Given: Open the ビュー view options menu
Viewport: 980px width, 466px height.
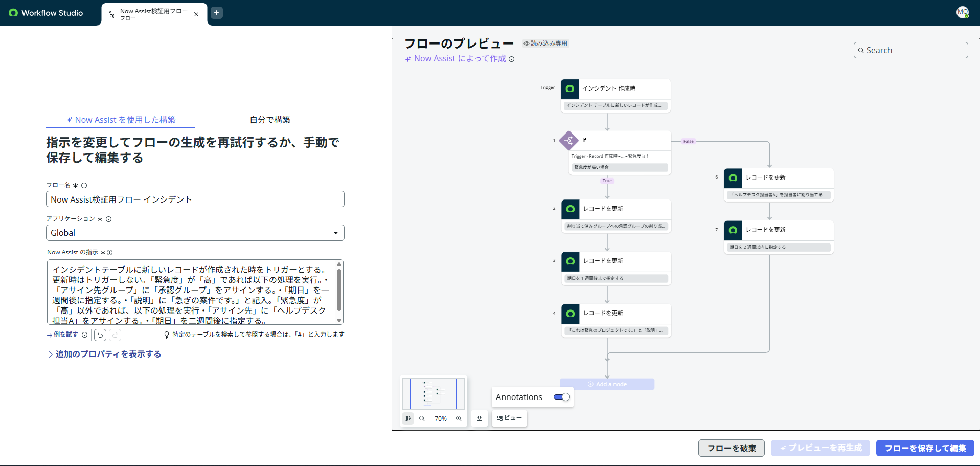Looking at the screenshot, I should click(509, 418).
